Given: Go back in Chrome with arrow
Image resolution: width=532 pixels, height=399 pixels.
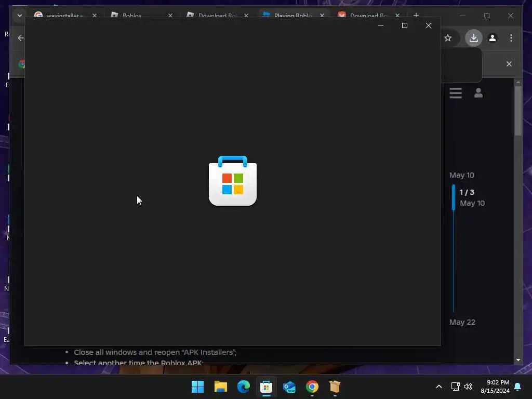Looking at the screenshot, I should (21, 38).
